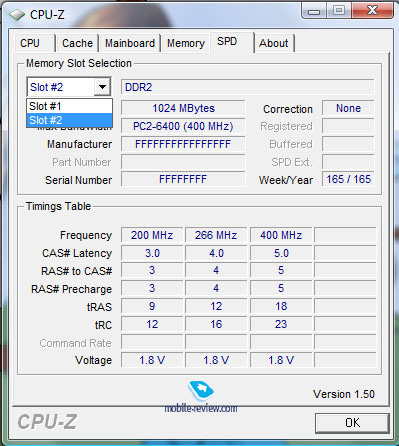Click the Serial Number label
The image size is (399, 446).
tap(79, 180)
